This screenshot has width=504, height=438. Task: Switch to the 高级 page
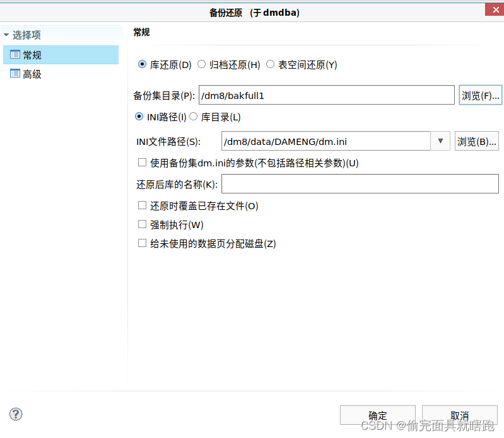[x=61, y=74]
